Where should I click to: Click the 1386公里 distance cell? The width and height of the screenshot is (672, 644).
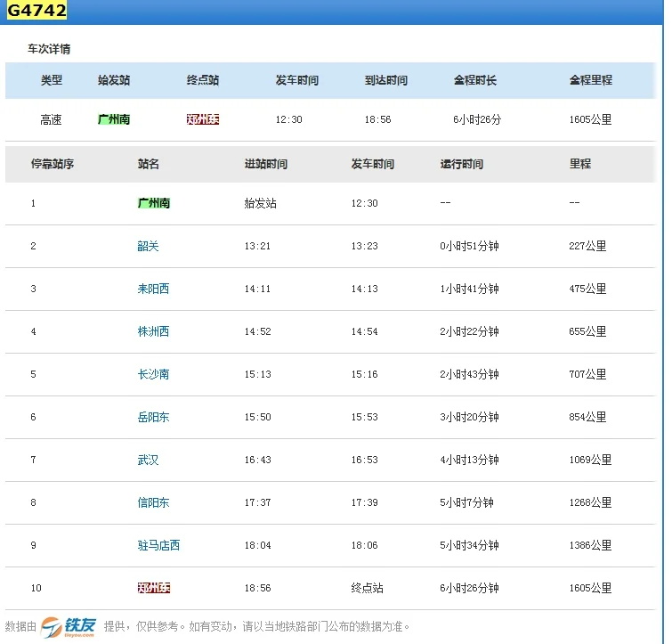tap(590, 545)
